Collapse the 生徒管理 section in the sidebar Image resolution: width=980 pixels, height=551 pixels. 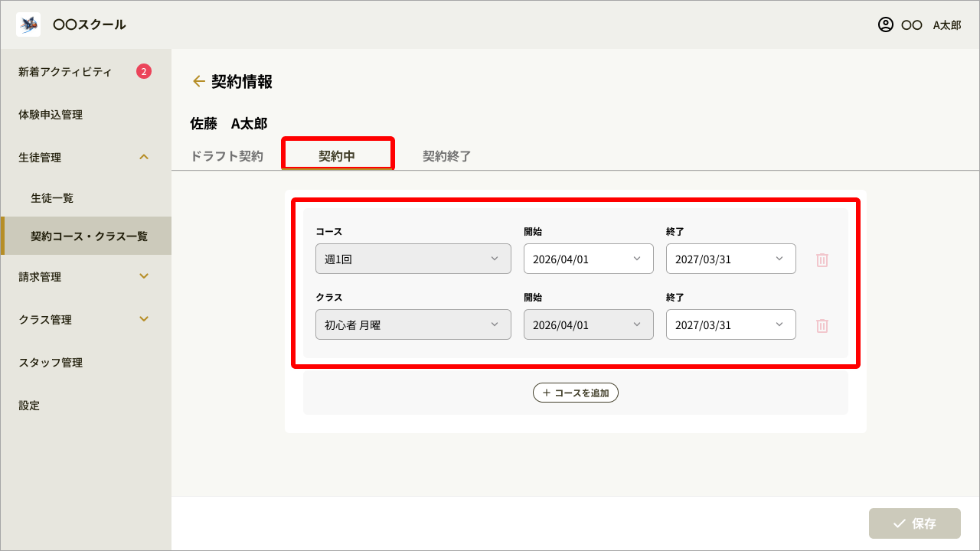pos(86,157)
